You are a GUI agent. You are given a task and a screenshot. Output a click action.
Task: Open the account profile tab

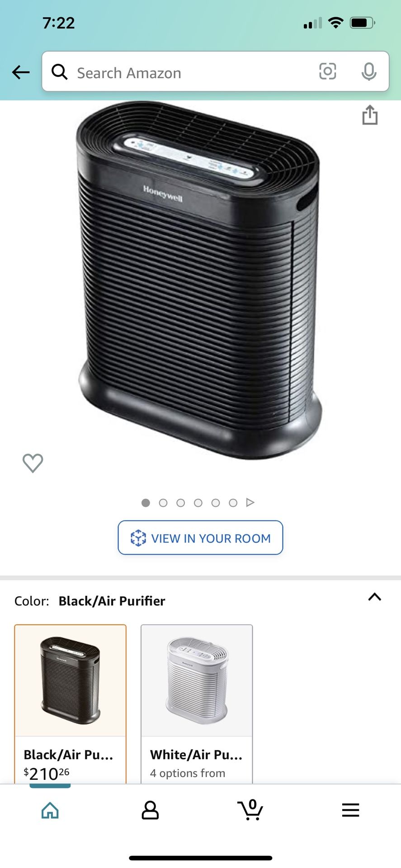(150, 810)
